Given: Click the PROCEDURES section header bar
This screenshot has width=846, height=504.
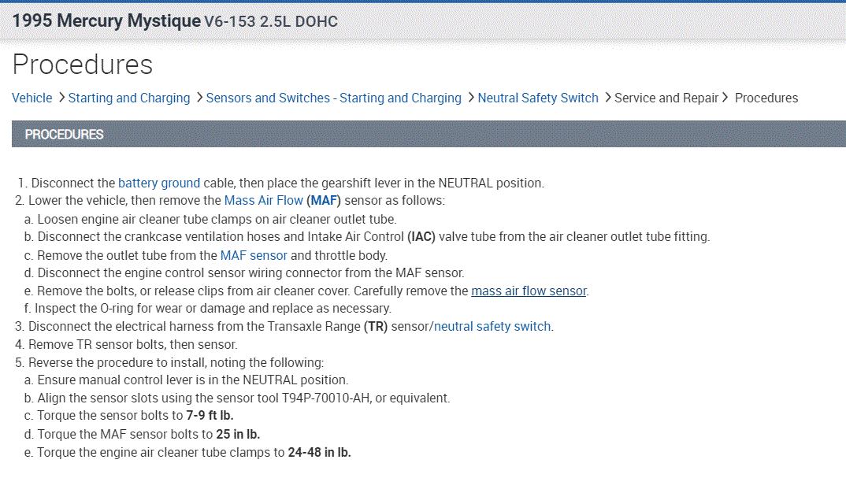Looking at the screenshot, I should point(429,135).
